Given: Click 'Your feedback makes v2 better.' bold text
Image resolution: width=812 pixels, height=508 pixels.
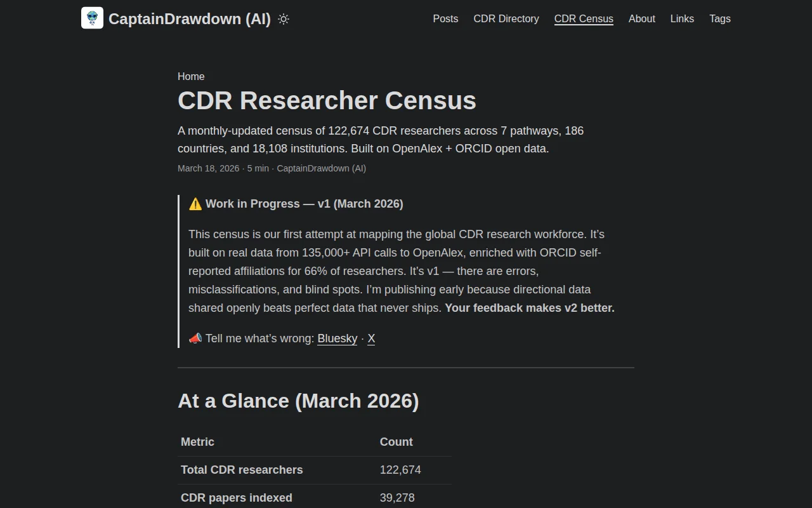Looking at the screenshot, I should [530, 308].
